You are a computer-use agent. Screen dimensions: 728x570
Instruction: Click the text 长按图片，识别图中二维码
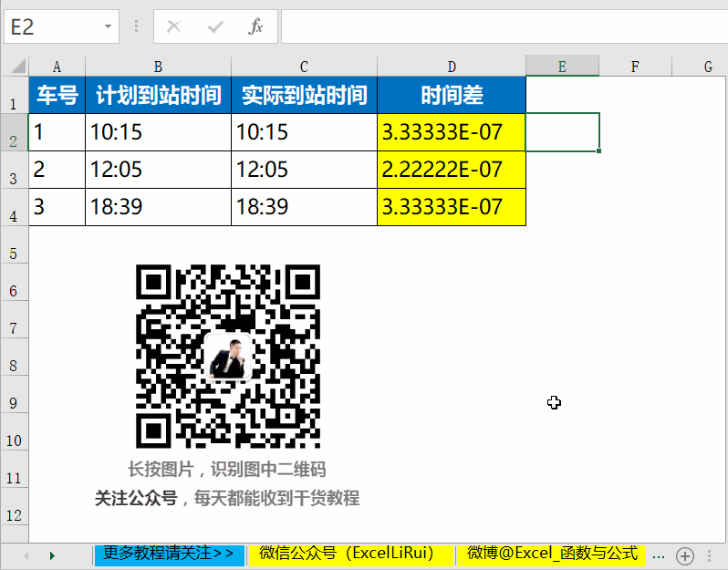coord(227,470)
